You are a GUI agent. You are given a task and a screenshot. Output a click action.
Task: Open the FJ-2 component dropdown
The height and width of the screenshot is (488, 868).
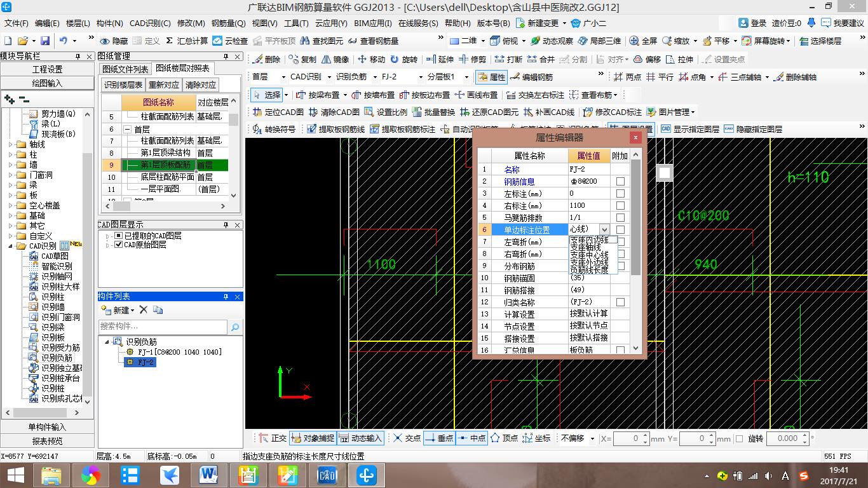tap(422, 77)
